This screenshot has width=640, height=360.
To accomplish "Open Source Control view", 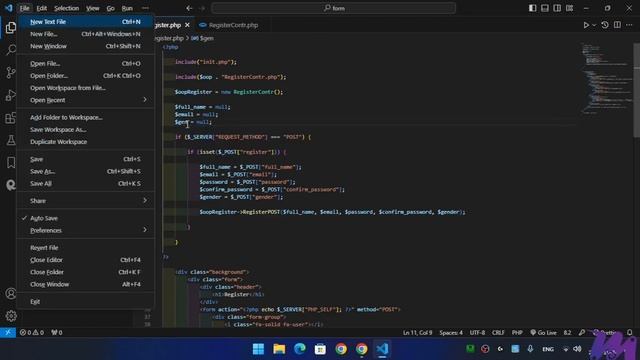I will (x=11, y=73).
